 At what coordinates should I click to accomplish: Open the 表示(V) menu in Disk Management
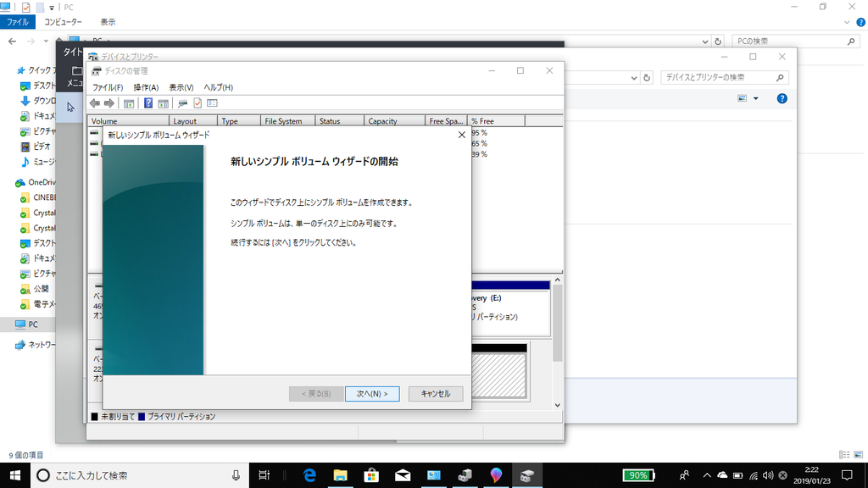click(181, 87)
